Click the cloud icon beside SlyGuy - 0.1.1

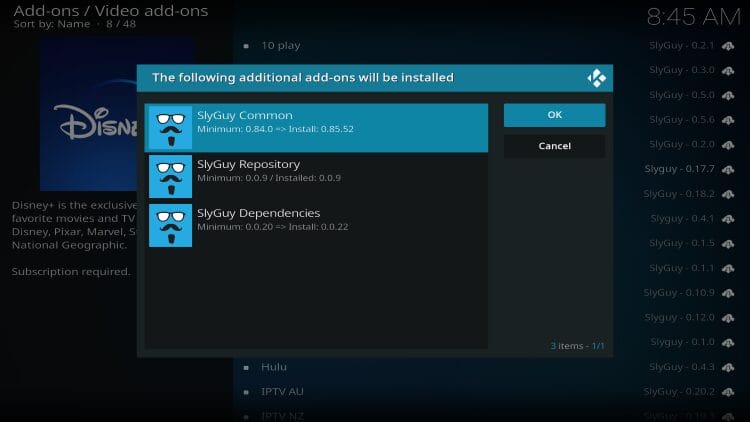728,268
